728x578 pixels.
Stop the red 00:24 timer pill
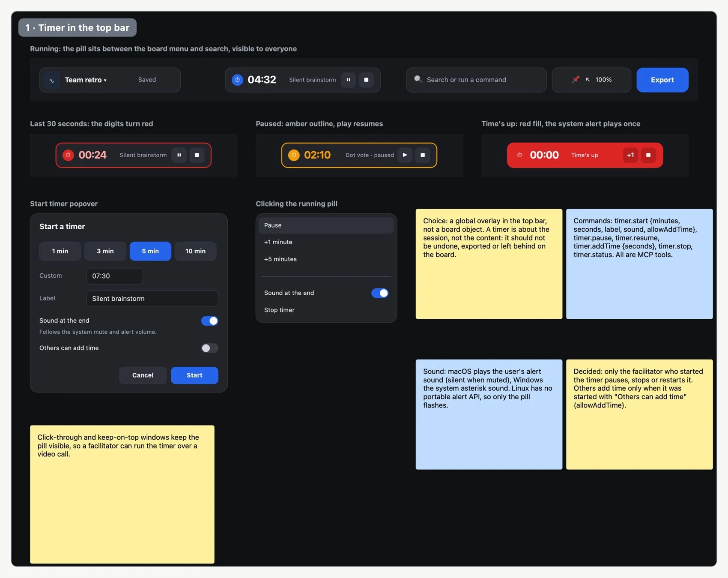click(197, 155)
